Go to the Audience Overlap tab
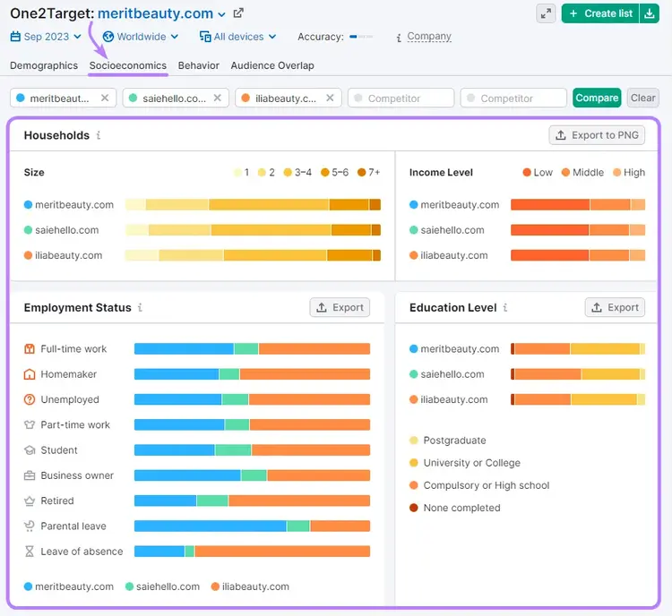672x616 pixels. pyautogui.click(x=272, y=65)
